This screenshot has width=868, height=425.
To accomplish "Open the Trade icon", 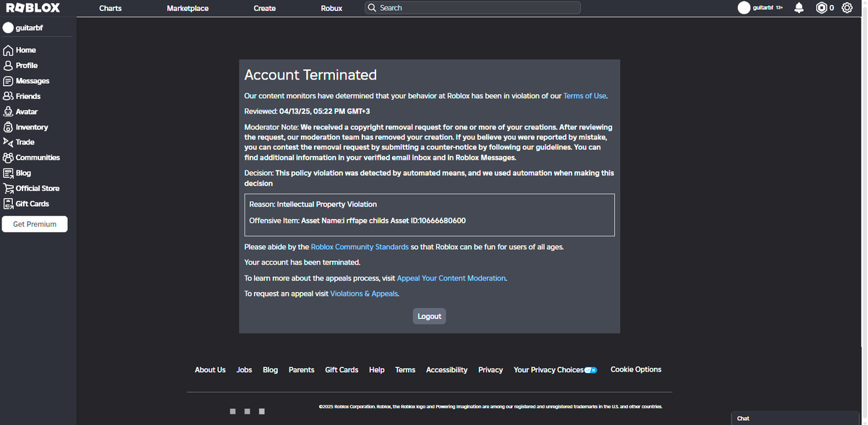I will pyautogui.click(x=7, y=142).
